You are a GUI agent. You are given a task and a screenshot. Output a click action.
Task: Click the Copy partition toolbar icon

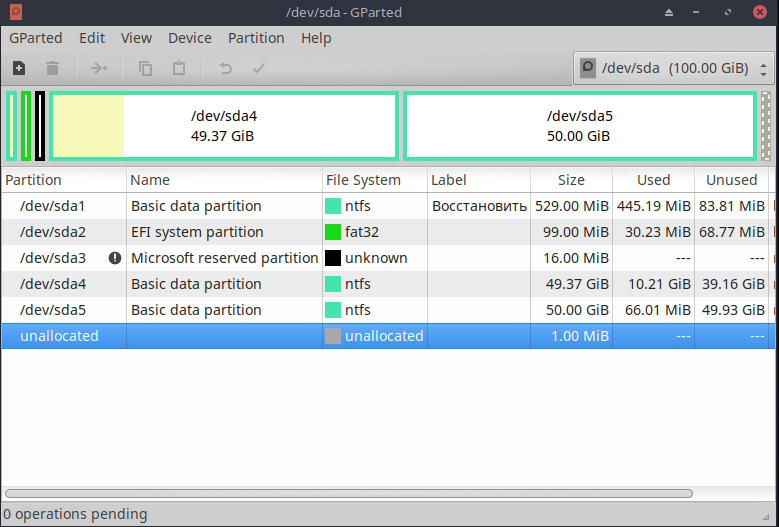(145, 68)
